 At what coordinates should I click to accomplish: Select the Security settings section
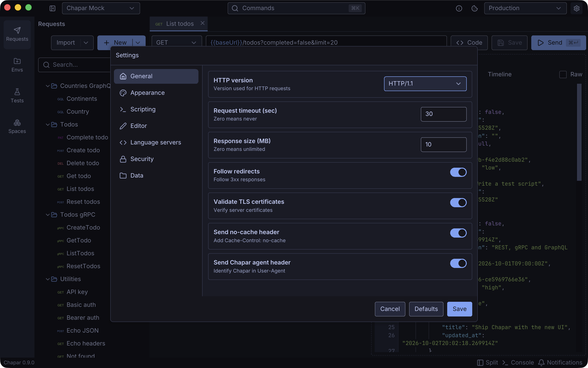click(x=156, y=159)
